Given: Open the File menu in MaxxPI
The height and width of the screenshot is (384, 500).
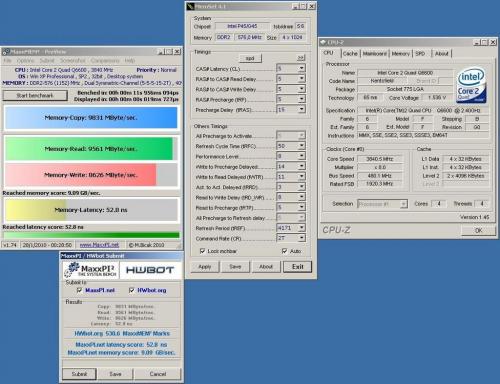Looking at the screenshot, I should coord(7,60).
